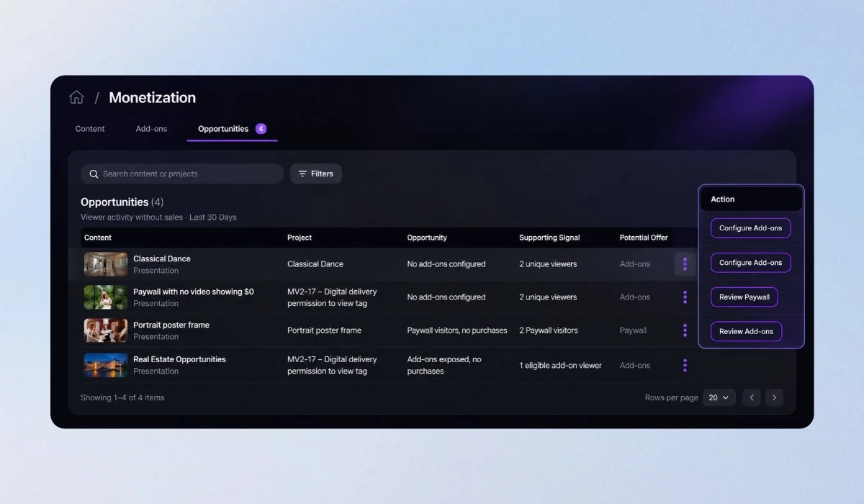The width and height of the screenshot is (864, 504).
Task: Click the Portrait poster frame content title
Action: [171, 325]
